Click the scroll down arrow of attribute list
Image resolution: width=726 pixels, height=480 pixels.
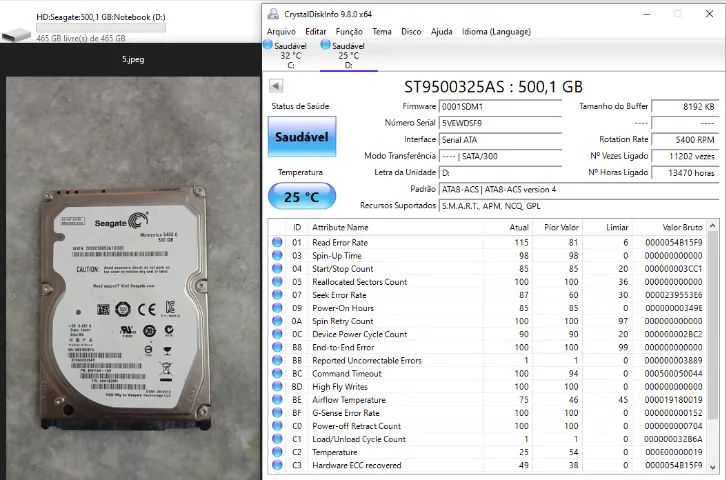(x=713, y=467)
